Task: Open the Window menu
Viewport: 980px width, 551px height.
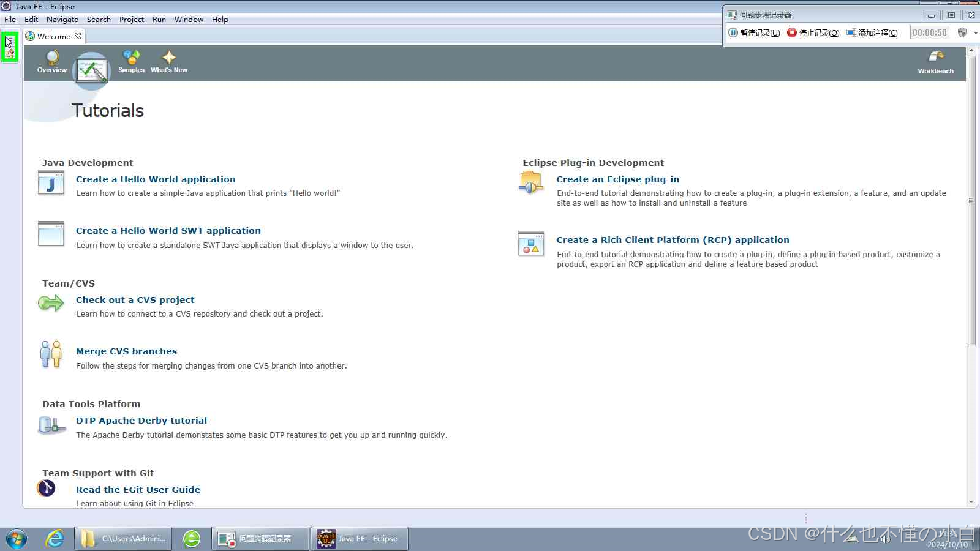Action: (x=189, y=20)
